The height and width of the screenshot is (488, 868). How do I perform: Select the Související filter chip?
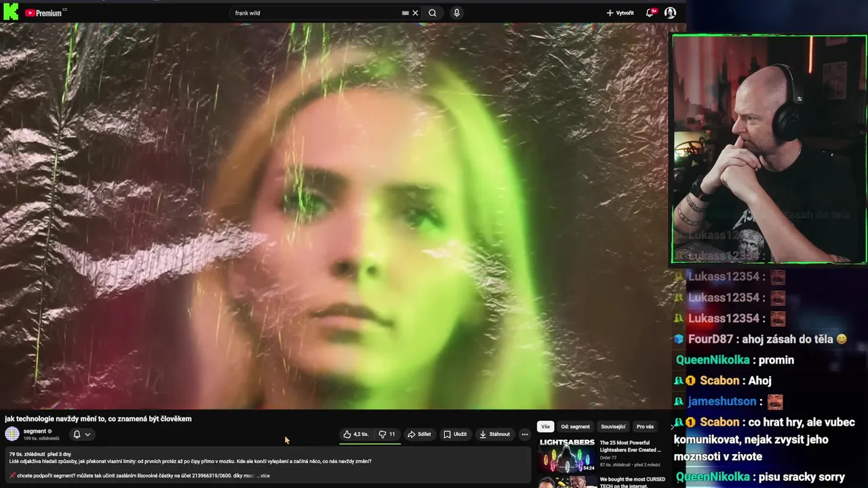point(613,427)
